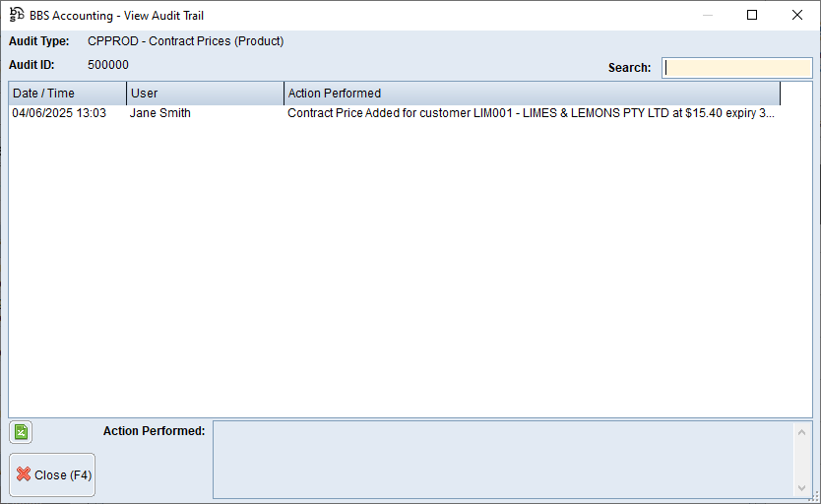Close the window using the title bar X
This screenshot has width=821, height=504.
[x=797, y=15]
